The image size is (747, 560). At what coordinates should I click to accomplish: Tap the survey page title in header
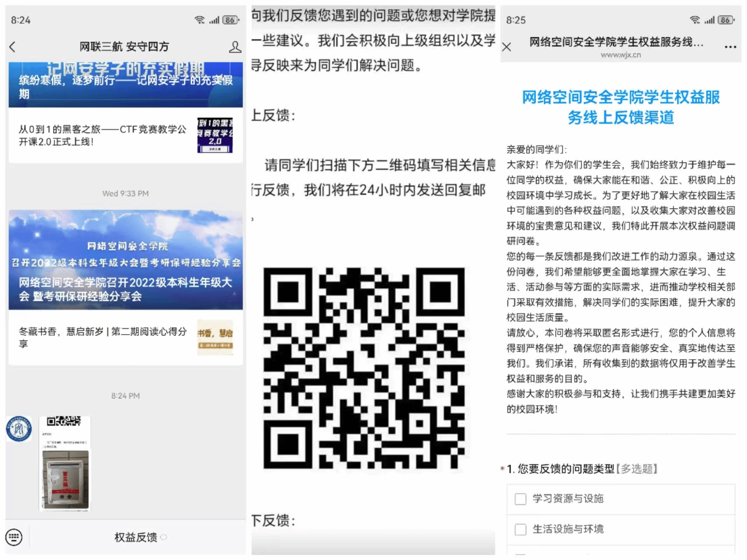point(616,42)
